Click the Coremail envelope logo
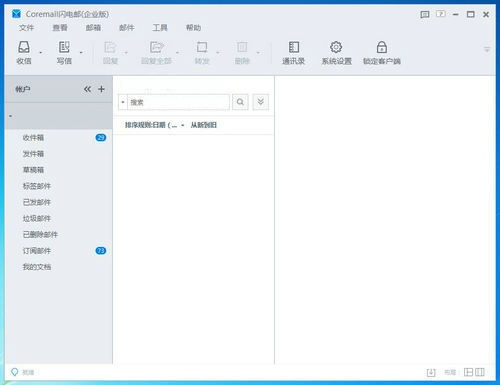 [16, 14]
